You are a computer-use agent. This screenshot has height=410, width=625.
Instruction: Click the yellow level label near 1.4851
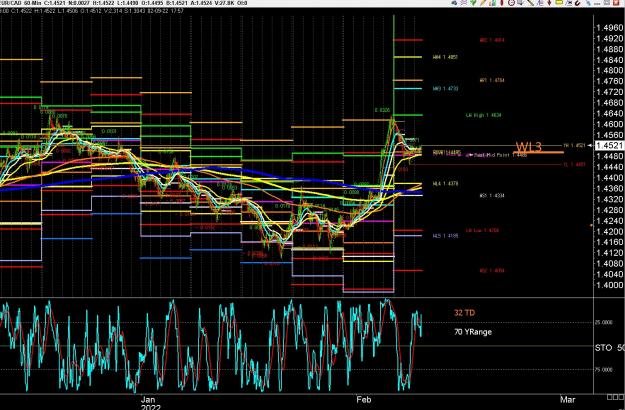(445, 57)
